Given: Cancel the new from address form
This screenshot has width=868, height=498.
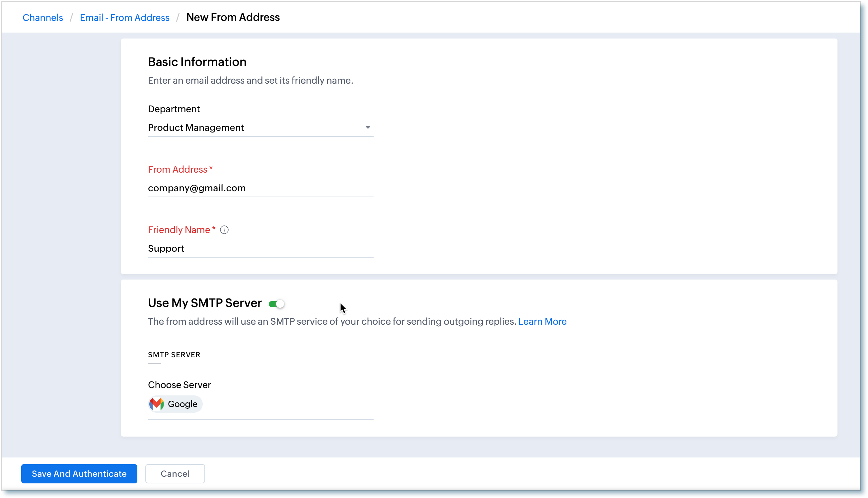Looking at the screenshot, I should (175, 474).
